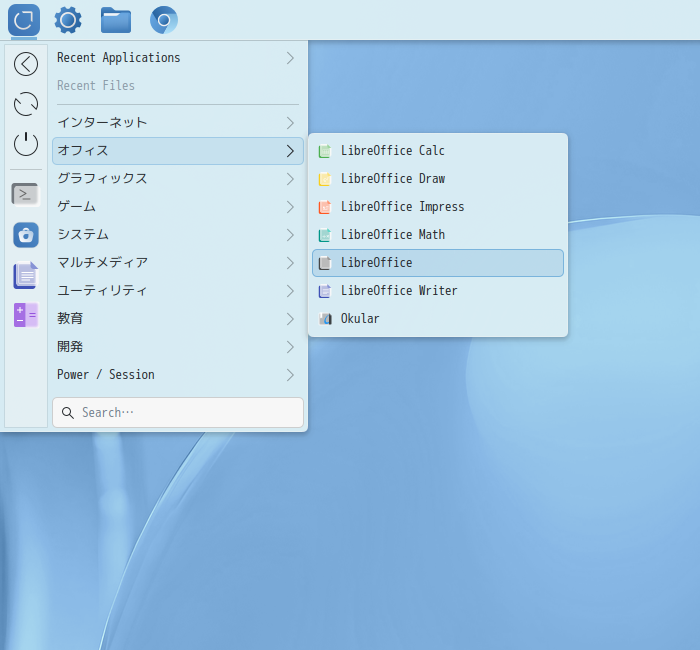Click the gray LibreOffice start center icon

(325, 263)
